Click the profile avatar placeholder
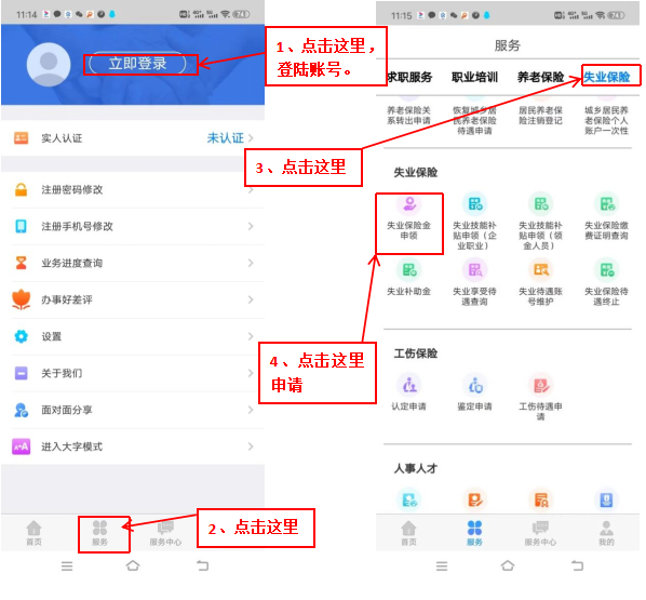This screenshot has height=600, width=646. (x=49, y=65)
